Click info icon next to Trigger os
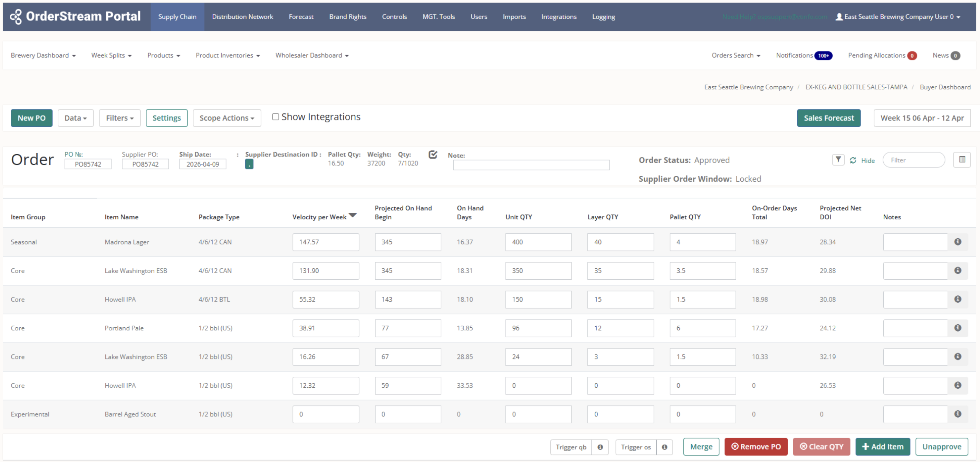 pos(664,447)
